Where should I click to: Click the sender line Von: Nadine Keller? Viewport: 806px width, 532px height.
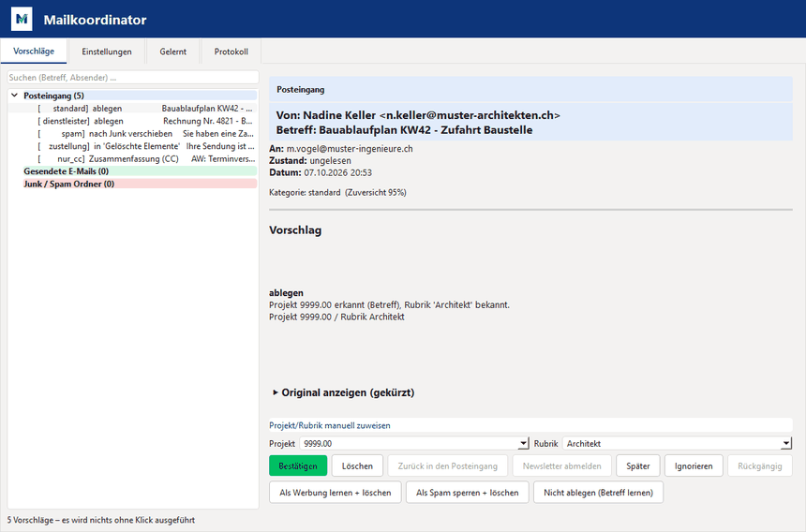click(418, 115)
